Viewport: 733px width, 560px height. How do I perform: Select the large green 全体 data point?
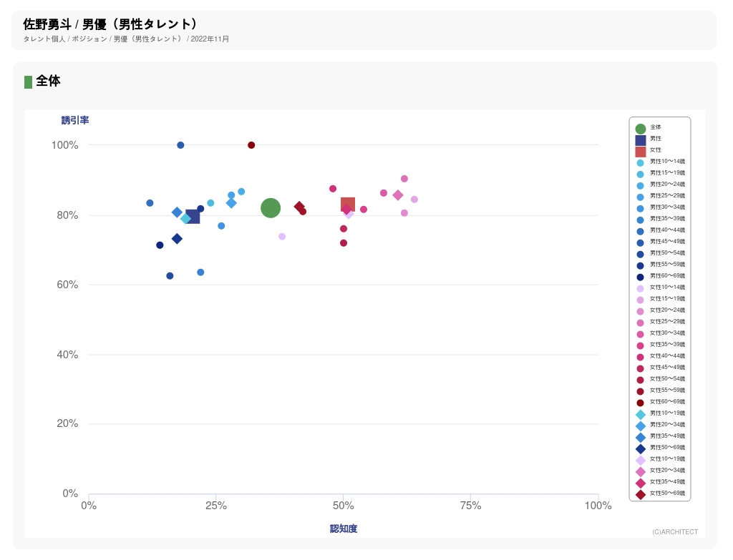click(x=271, y=208)
